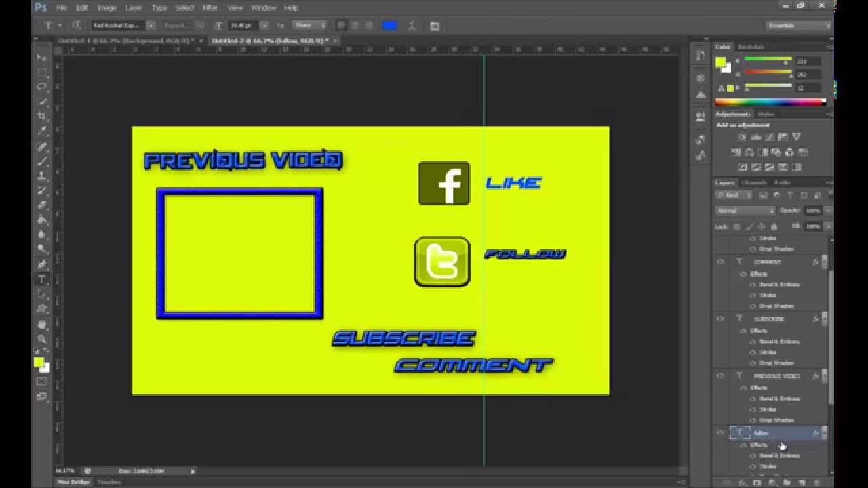Screen dimensions: 868x488
Task: Open the Opacity slider dropdown arrow
Action: (x=827, y=211)
